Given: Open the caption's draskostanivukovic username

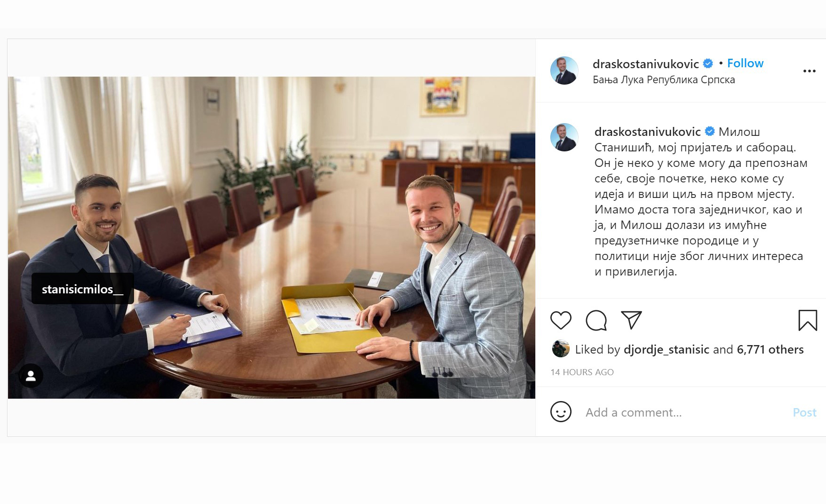Looking at the screenshot, I should tap(648, 132).
